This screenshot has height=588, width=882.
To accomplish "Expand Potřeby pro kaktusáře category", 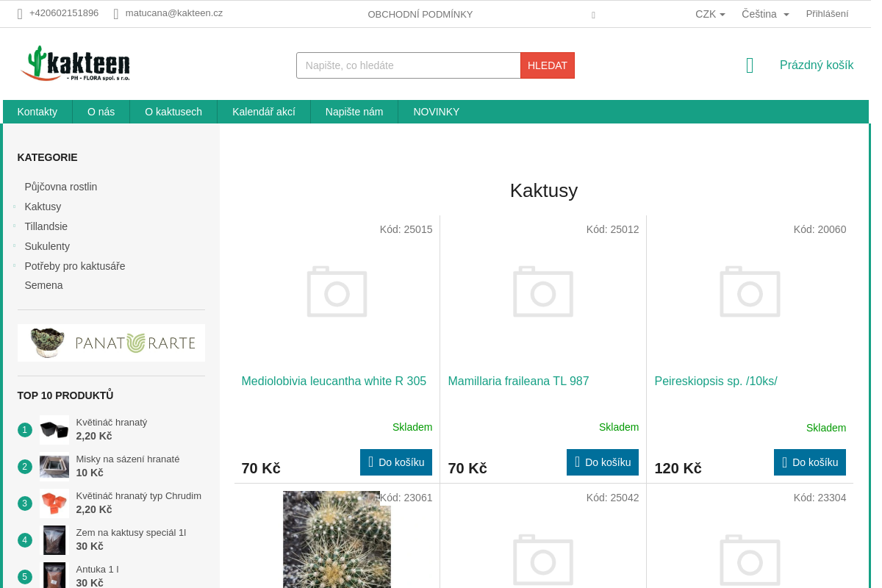I will (x=14, y=266).
